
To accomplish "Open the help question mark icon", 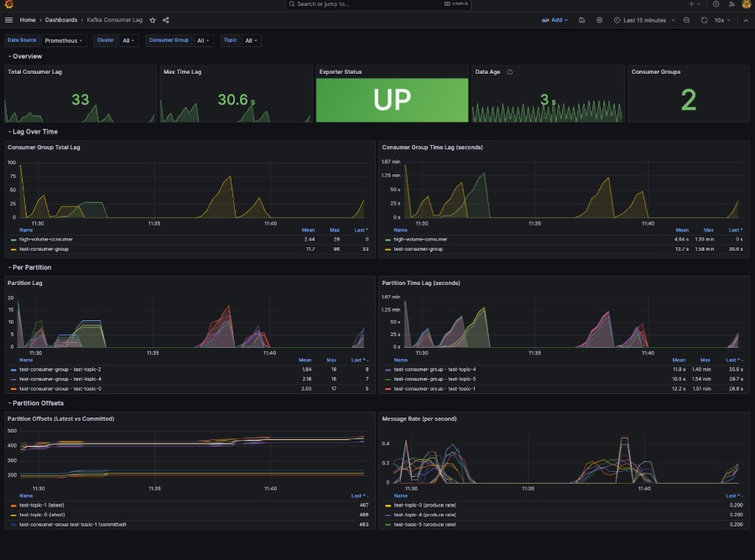I will (716, 4).
